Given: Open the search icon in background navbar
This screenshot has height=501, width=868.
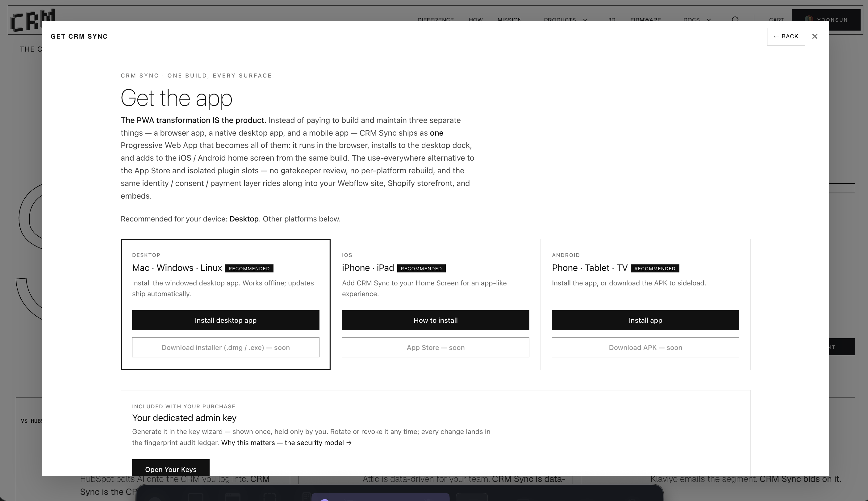Looking at the screenshot, I should (735, 19).
